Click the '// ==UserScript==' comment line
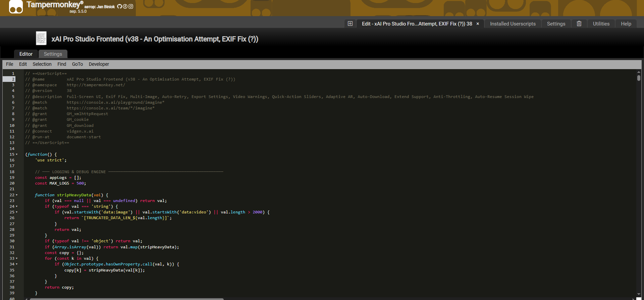 coord(46,73)
